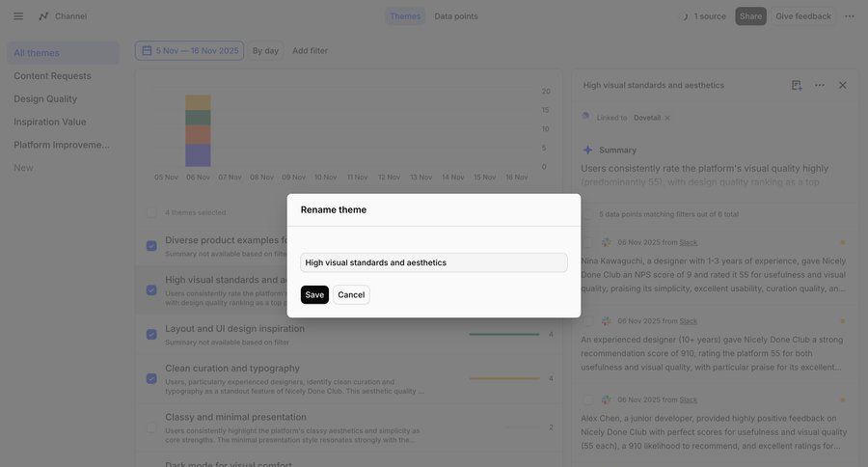
Task: Check the experienced designer data point checkbox
Action: click(x=588, y=321)
